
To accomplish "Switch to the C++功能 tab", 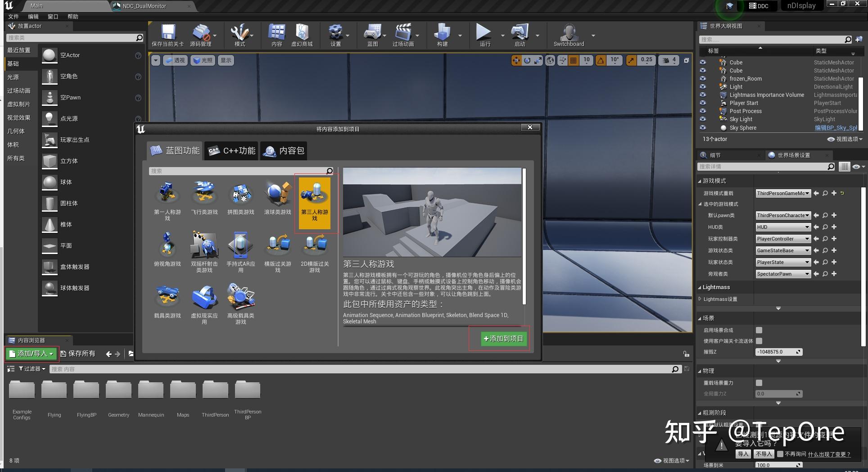I will pos(231,151).
